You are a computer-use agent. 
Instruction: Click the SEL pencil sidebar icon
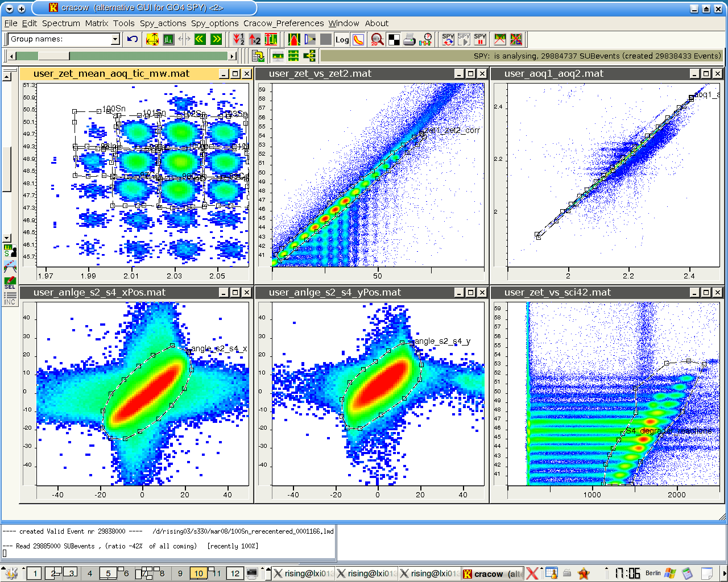(x=10, y=282)
